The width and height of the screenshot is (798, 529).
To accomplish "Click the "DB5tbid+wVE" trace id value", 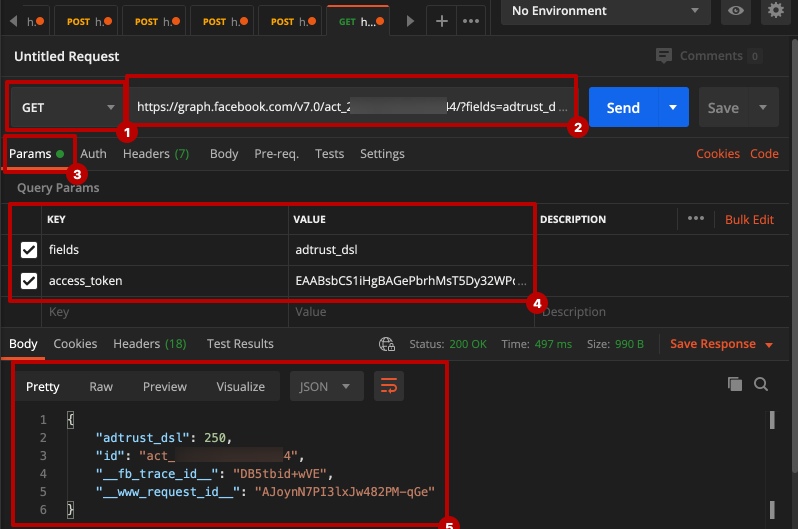I will point(279,474).
